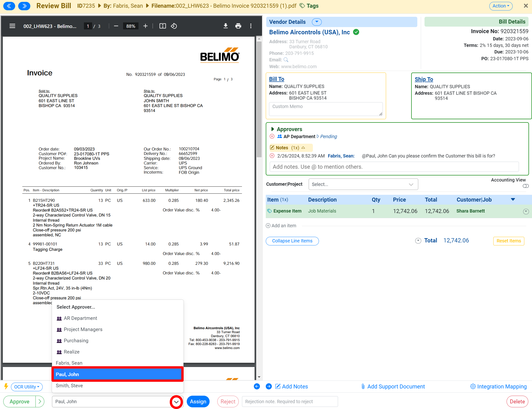
Task: Edit the PDF page number field
Action: point(88,26)
